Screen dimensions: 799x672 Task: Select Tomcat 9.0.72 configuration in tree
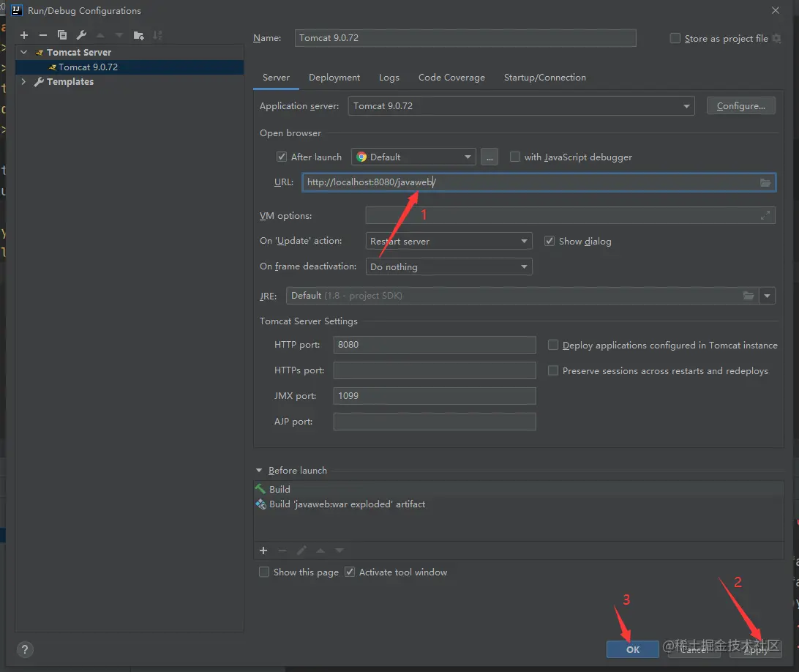coord(130,67)
